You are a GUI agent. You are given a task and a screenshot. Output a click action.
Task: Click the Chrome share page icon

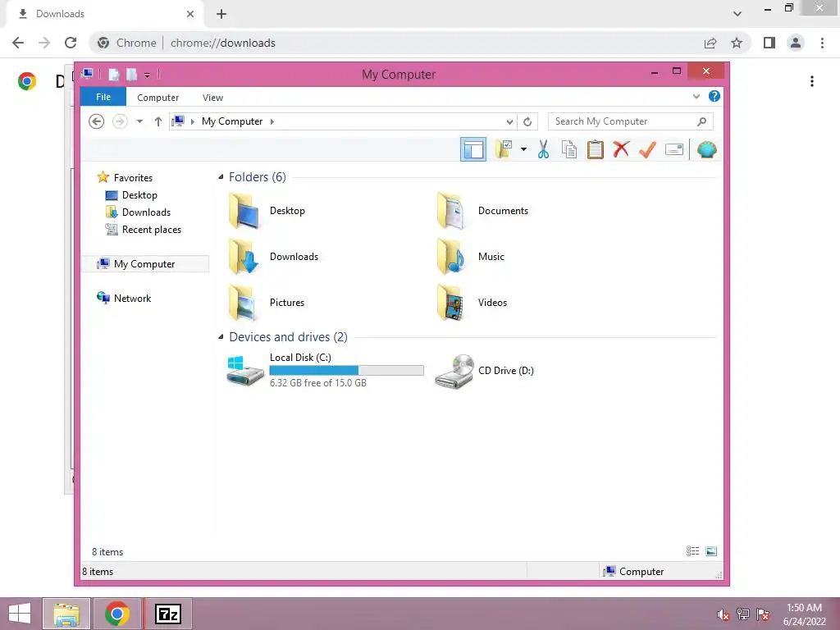coord(710,43)
